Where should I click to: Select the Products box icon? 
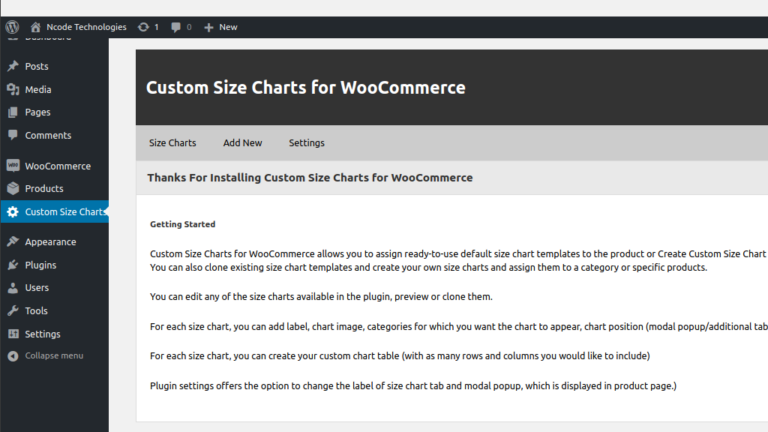[x=13, y=188]
